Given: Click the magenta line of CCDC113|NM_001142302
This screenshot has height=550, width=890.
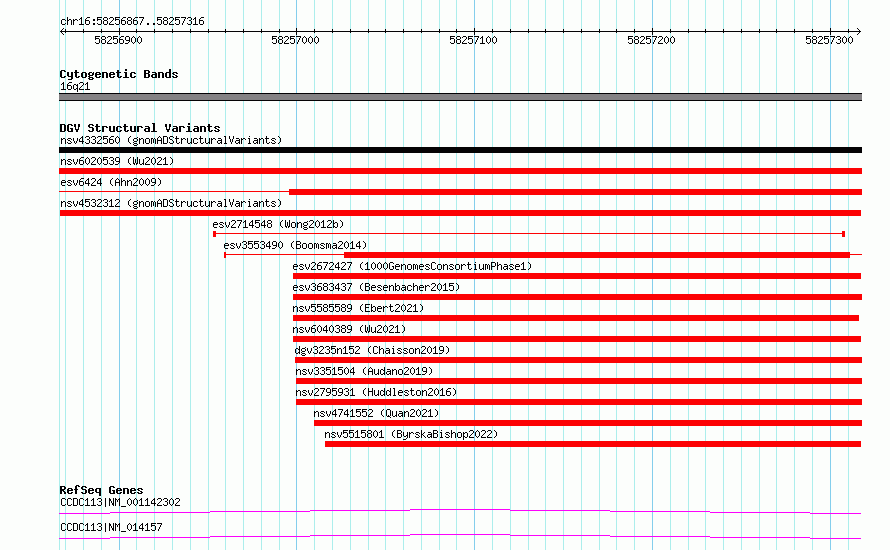Looking at the screenshot, I should point(460,511).
